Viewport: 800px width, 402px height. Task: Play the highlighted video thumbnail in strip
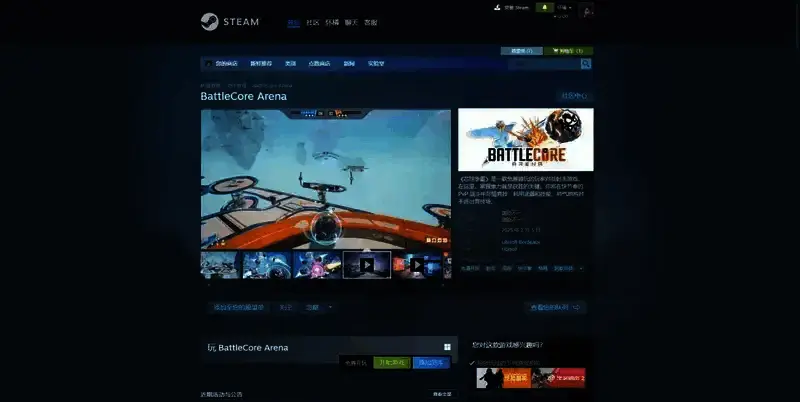[366, 265]
